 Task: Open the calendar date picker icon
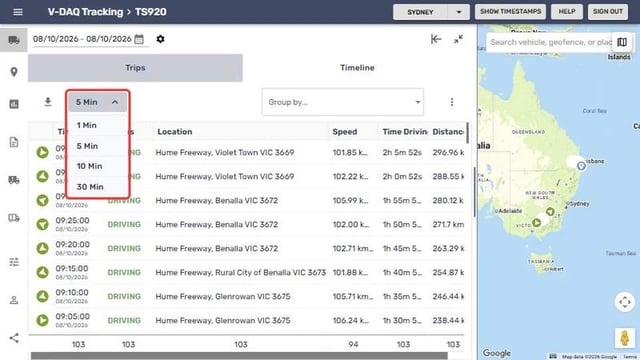(139, 39)
